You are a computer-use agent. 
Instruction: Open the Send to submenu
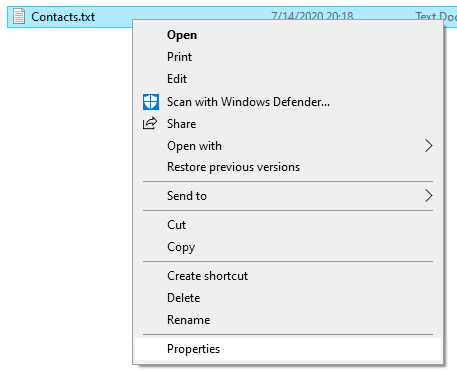[288, 196]
